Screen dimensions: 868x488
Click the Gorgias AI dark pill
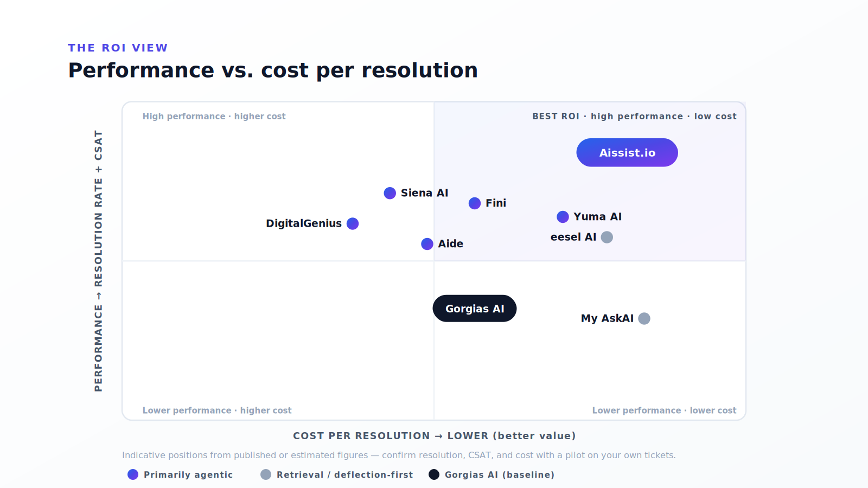point(475,309)
